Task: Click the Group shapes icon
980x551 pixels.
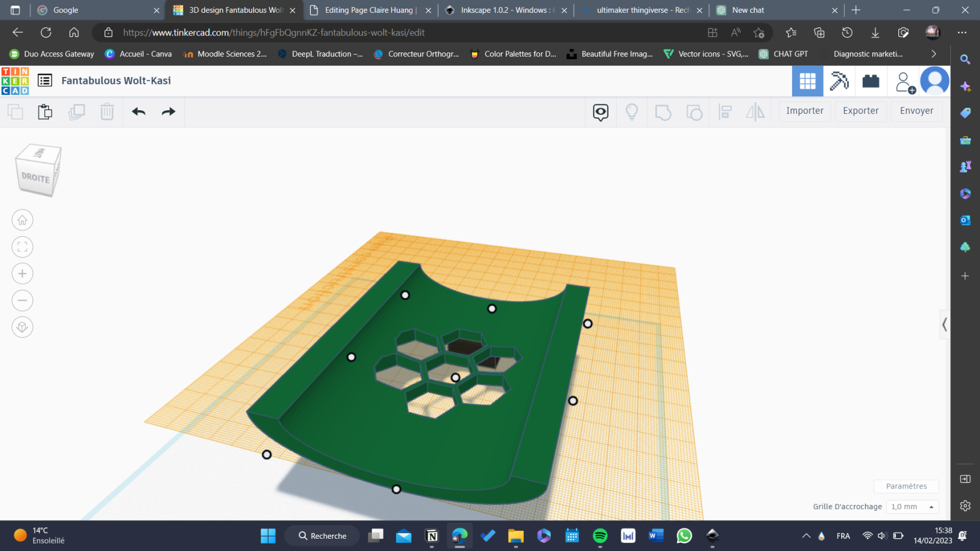Action: click(663, 112)
